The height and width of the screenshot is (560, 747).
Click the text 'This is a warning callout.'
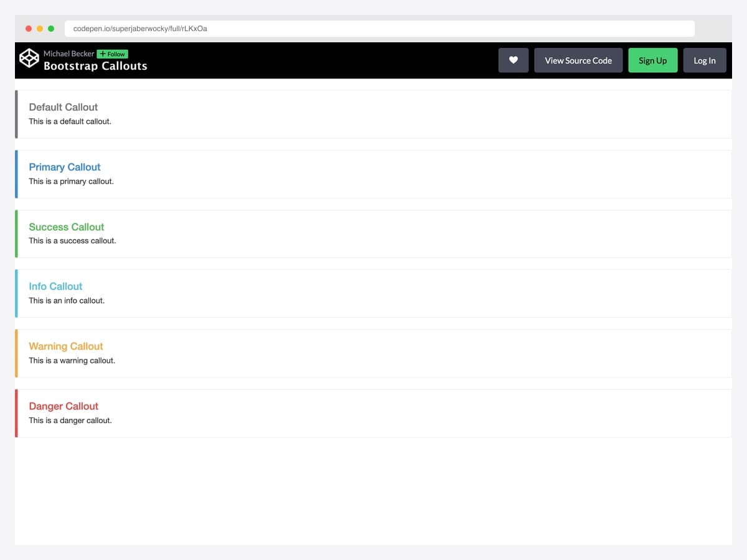(72, 361)
